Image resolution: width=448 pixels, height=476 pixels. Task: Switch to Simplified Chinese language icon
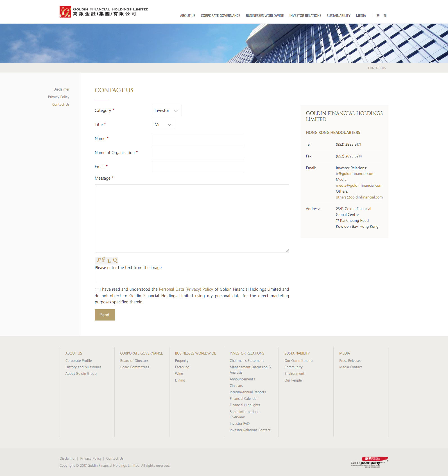point(385,15)
